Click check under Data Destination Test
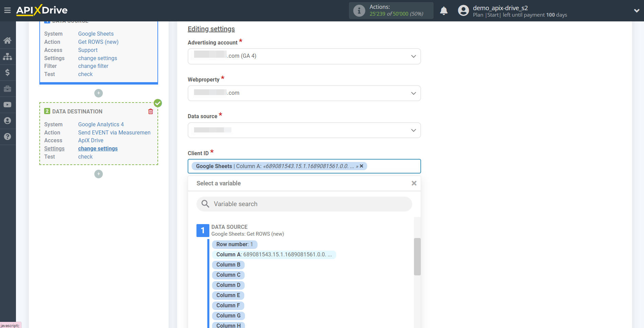The width and height of the screenshot is (644, 328). click(x=85, y=157)
